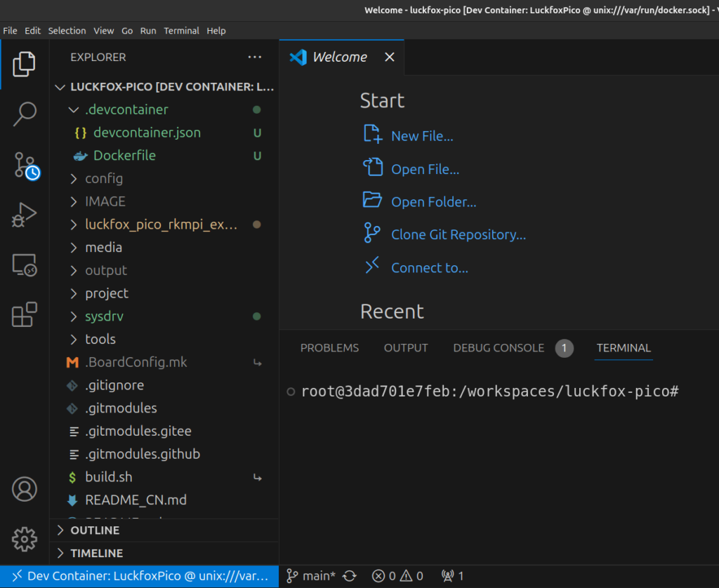Open the Selection menu

(x=67, y=31)
